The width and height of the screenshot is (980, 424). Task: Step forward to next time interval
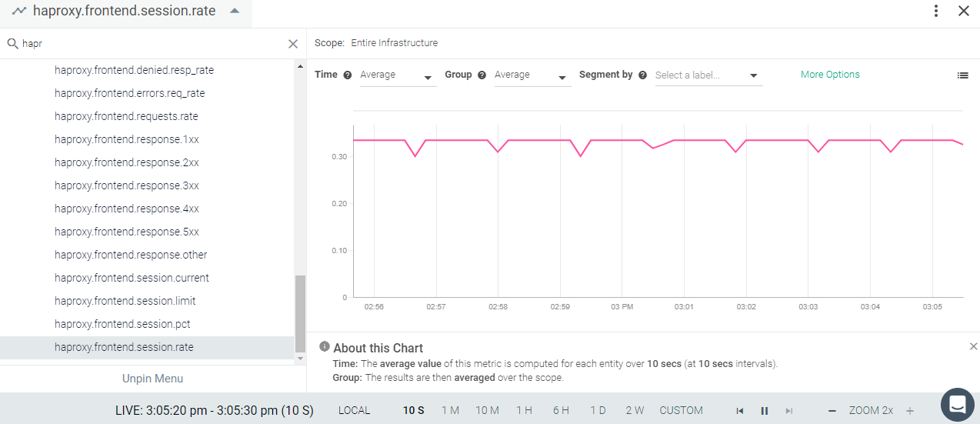click(788, 411)
